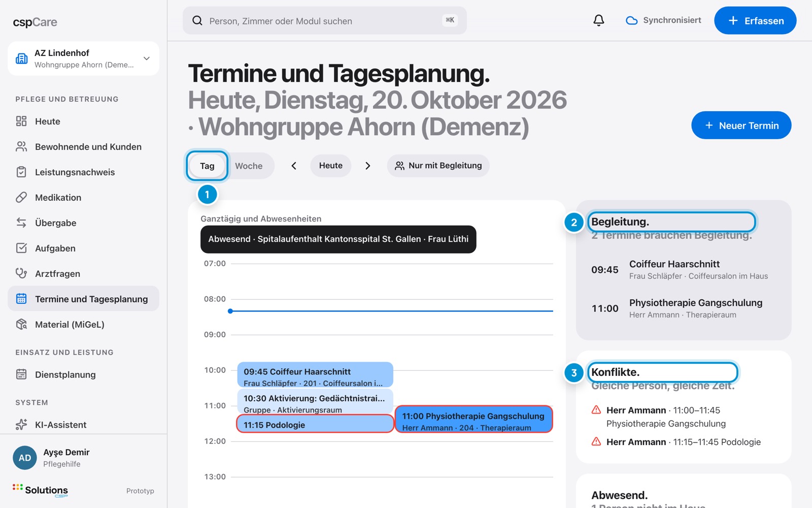Click the csp Solutions footer logo
This screenshot has width=812, height=508.
[x=41, y=490]
